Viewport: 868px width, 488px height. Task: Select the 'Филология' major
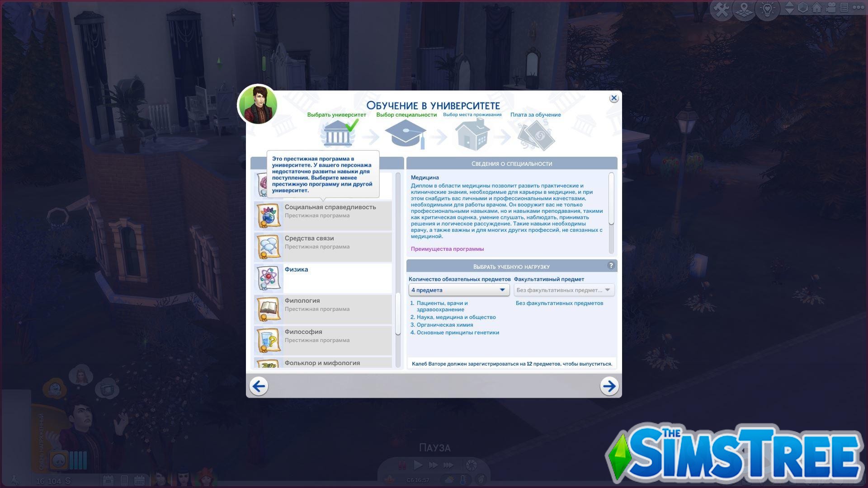[x=323, y=309]
